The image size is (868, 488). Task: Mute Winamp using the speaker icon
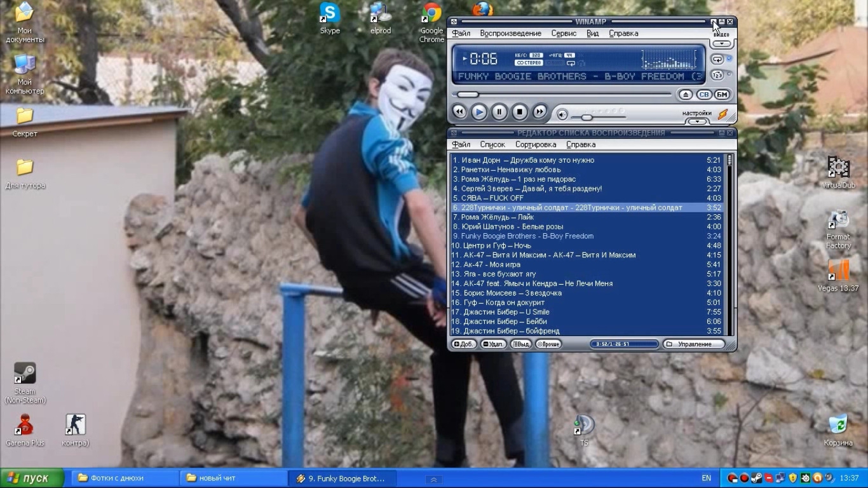coord(562,115)
